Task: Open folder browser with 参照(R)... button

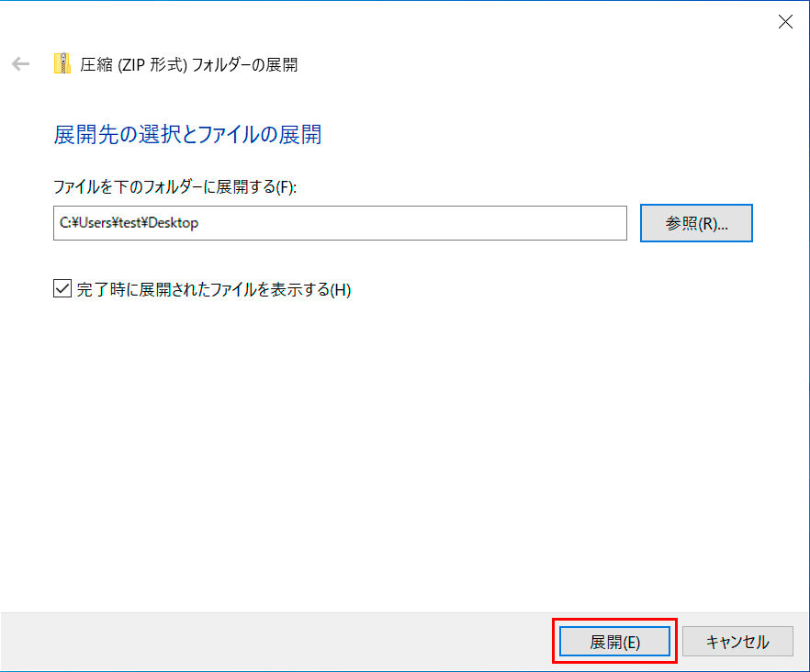Action: coord(696,223)
